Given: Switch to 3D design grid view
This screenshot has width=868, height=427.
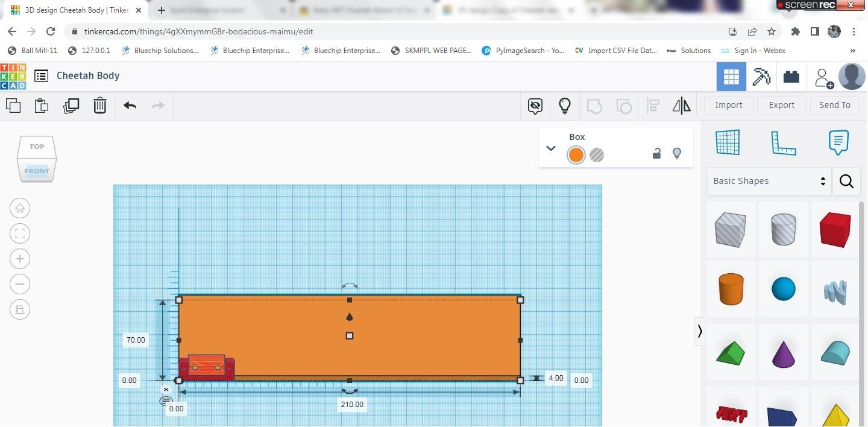Looking at the screenshot, I should 731,77.
